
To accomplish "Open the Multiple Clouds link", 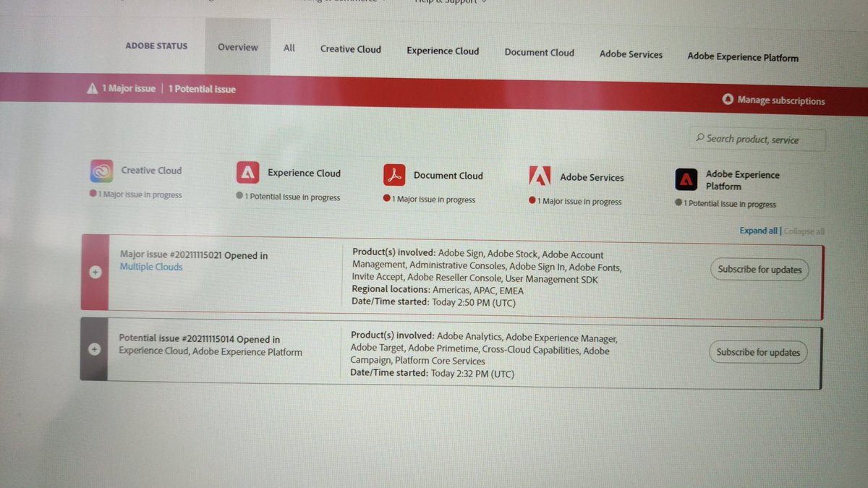I will 151,267.
